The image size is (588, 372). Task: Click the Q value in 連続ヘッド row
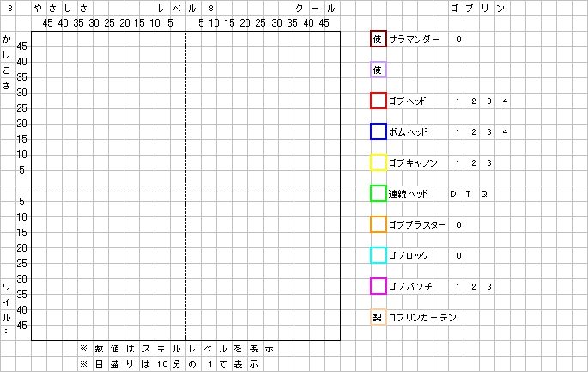(x=484, y=193)
